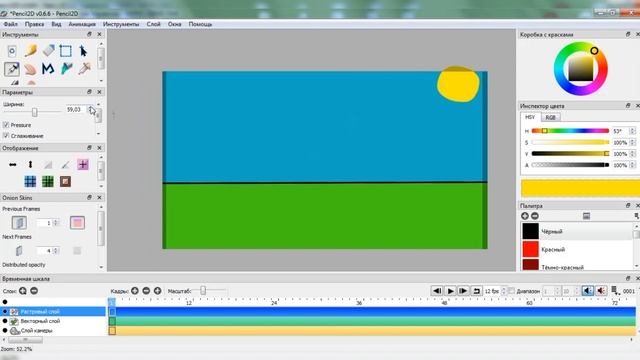Select the green Pen nib tool
The height and width of the screenshot is (360, 640).
(x=66, y=69)
